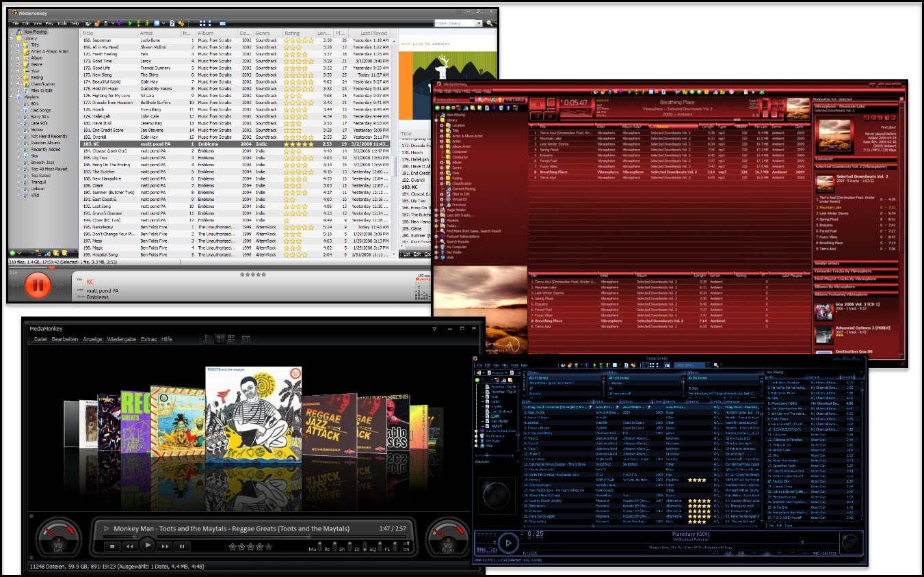
Task: Open Datei menu in black window
Action: (40, 339)
